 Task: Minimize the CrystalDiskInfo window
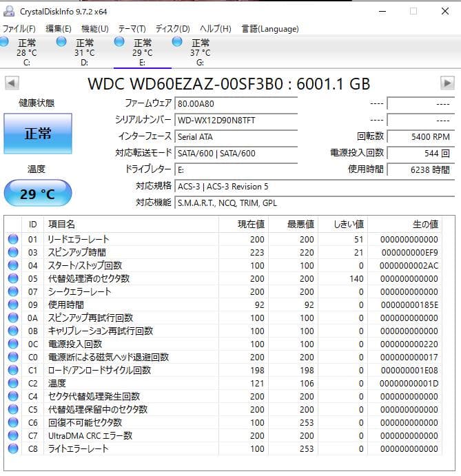pos(382,12)
